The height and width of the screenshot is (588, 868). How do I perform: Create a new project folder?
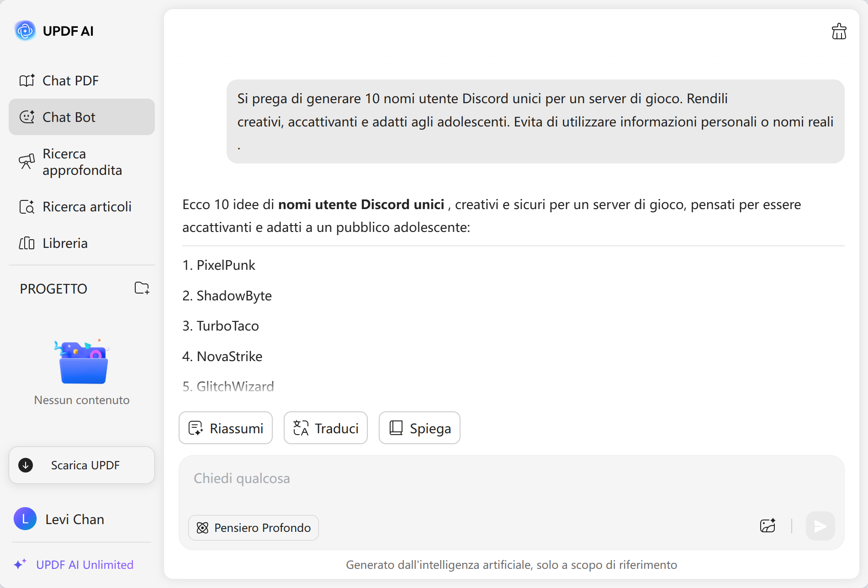(142, 288)
